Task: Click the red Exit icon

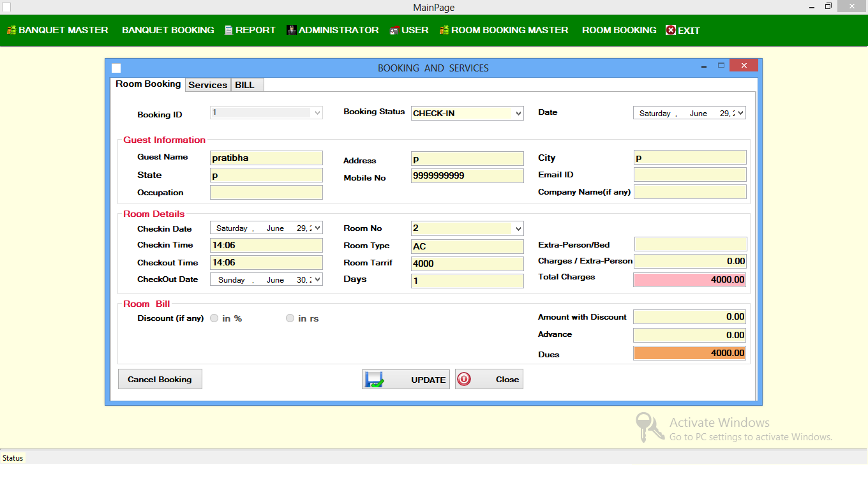Action: pyautogui.click(x=670, y=30)
